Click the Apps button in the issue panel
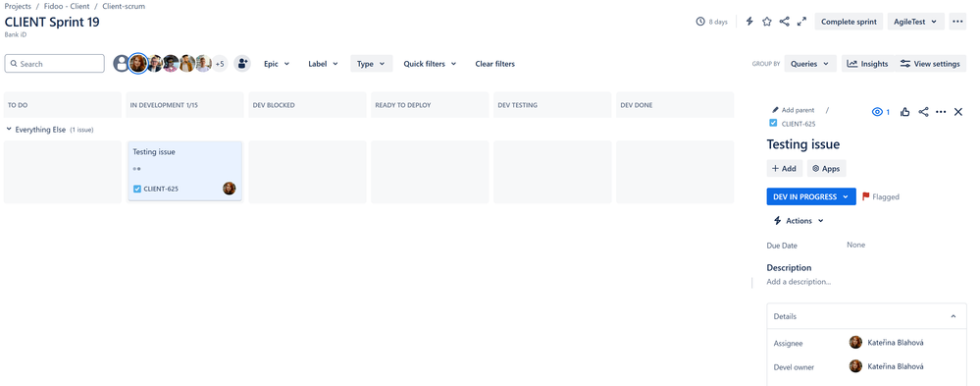 pos(826,168)
